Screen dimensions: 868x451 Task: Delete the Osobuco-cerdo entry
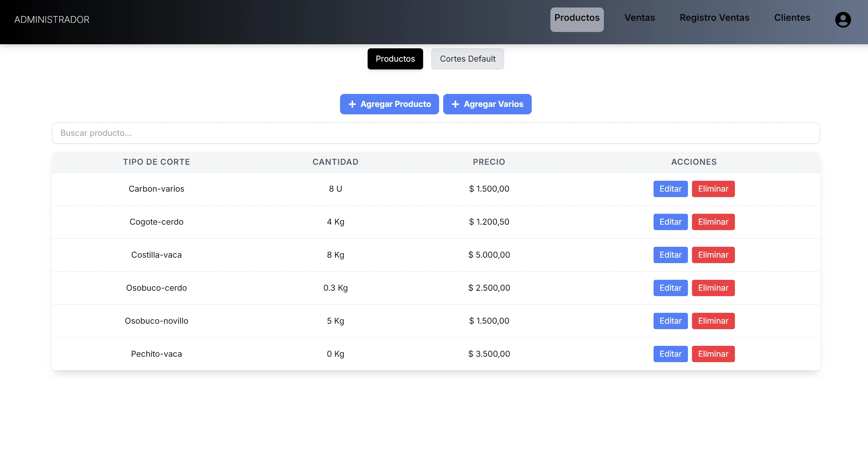click(713, 288)
